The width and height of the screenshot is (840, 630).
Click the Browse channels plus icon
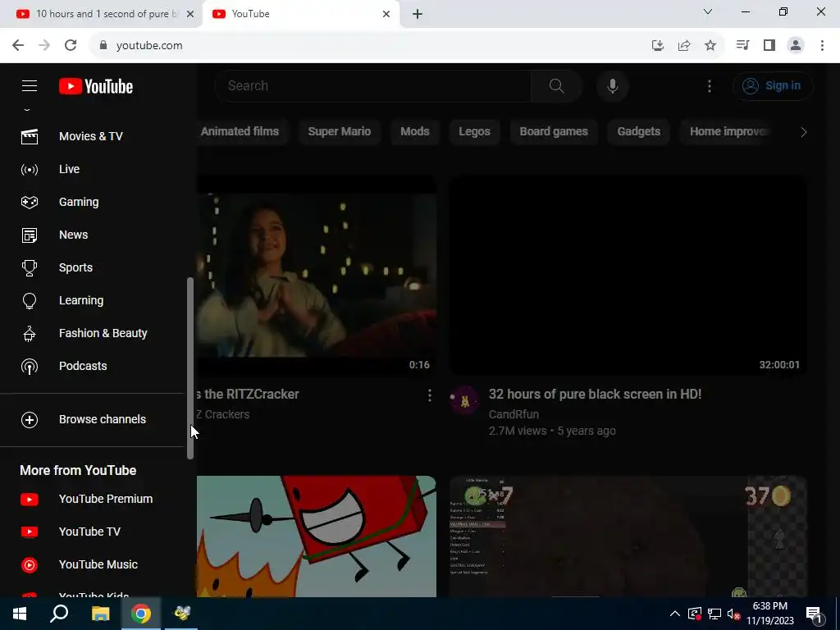tap(30, 420)
